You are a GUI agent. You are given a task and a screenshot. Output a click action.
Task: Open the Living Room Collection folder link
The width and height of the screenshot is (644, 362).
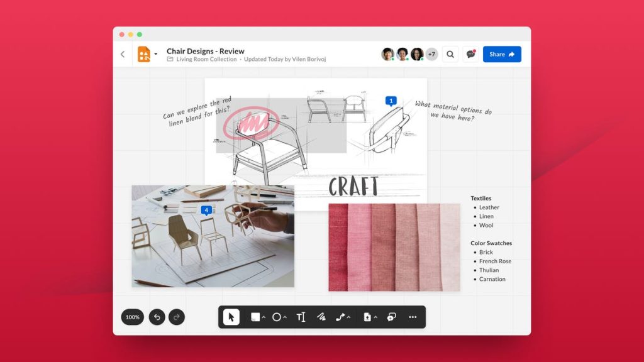point(206,60)
